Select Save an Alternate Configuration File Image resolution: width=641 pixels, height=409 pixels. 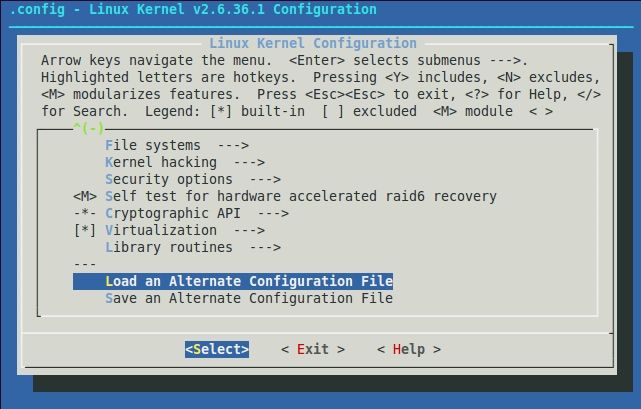pyautogui.click(x=249, y=298)
